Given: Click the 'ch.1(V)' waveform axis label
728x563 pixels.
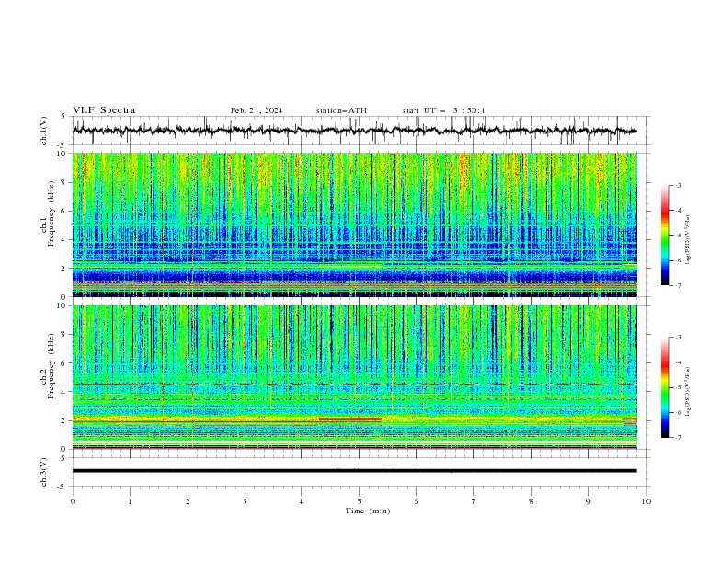Looking at the screenshot, I should point(44,131).
